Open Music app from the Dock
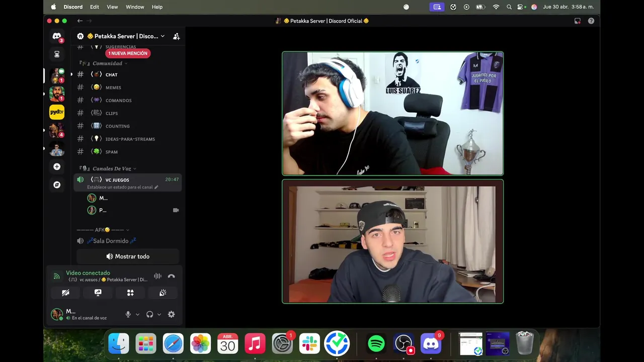644x362 pixels. point(255,344)
